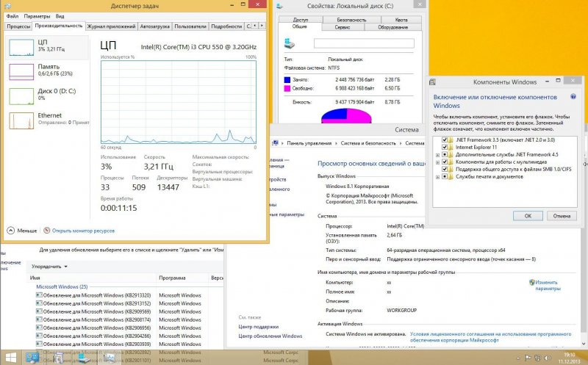Open the Microsoft license terms link
This screenshot has width=588, height=365.
pos(490,337)
